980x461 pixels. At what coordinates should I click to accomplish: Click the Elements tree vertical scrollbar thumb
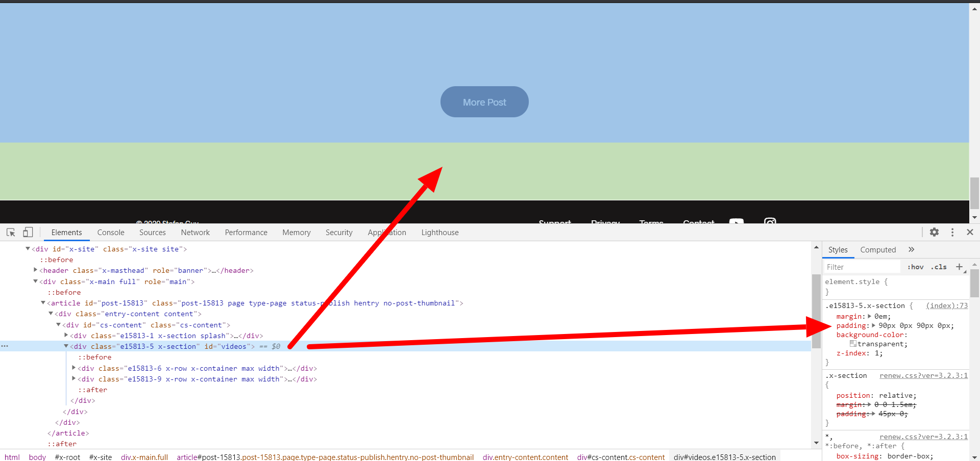[x=816, y=311]
